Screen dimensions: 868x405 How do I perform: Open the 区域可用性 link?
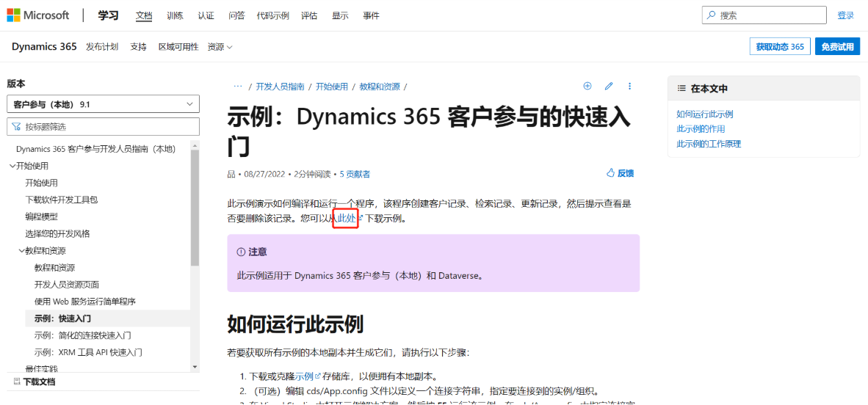click(178, 47)
